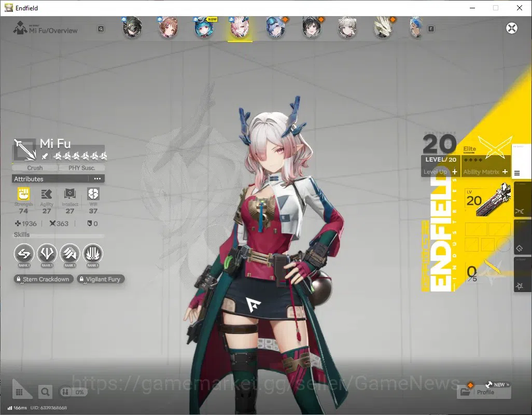Click the Elite promotion emblem
This screenshot has width=532, height=415.
tap(495, 147)
